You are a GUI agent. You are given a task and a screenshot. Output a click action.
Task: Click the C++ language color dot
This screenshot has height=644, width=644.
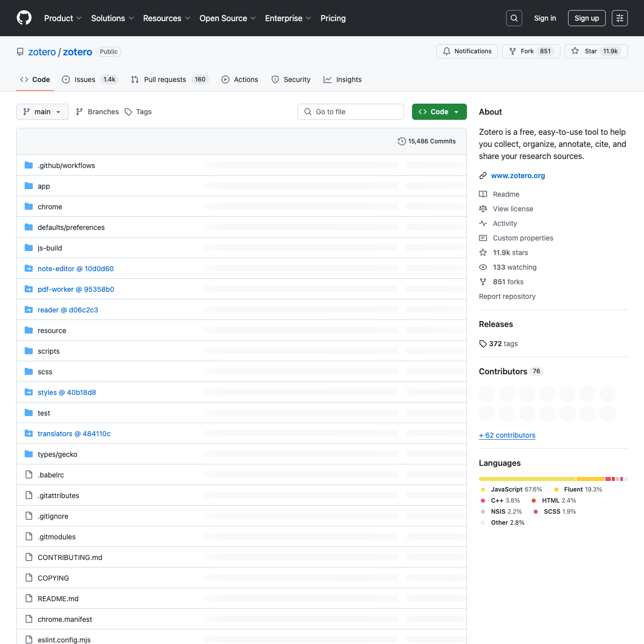pyautogui.click(x=483, y=501)
